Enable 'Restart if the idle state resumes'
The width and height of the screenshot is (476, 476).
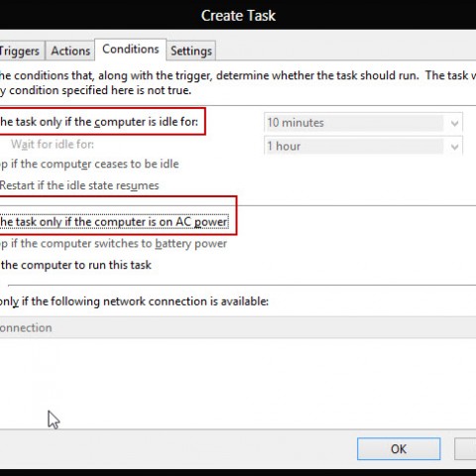pyautogui.click(x=79, y=185)
